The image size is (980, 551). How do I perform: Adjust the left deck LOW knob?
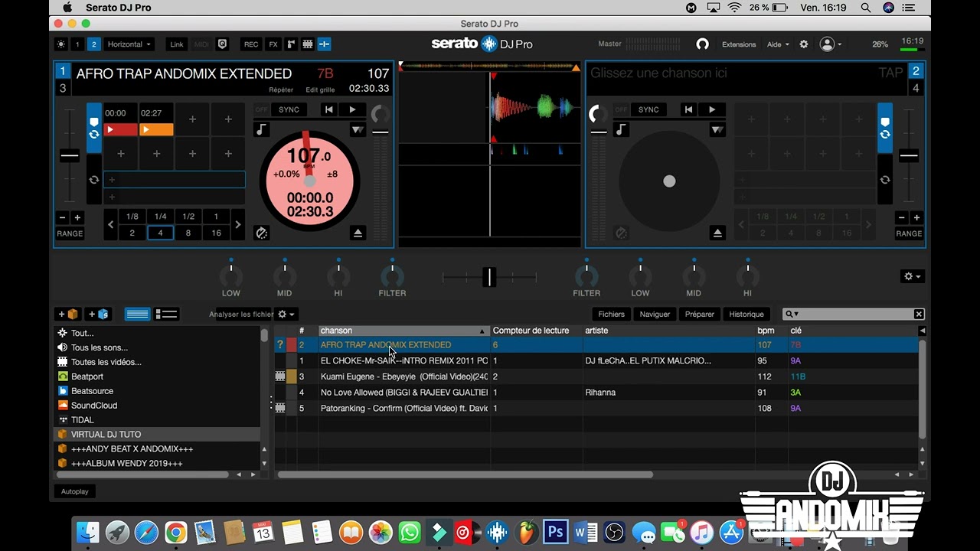tap(231, 275)
